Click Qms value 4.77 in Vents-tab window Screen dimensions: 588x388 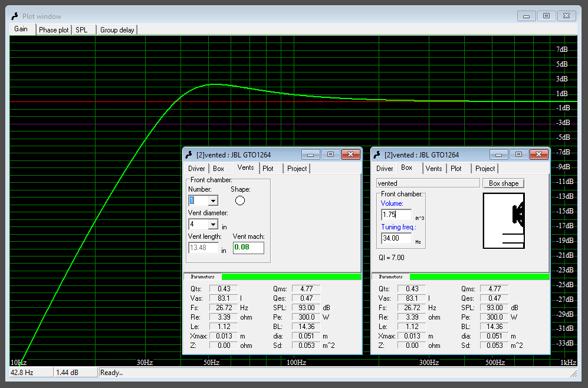(306, 289)
